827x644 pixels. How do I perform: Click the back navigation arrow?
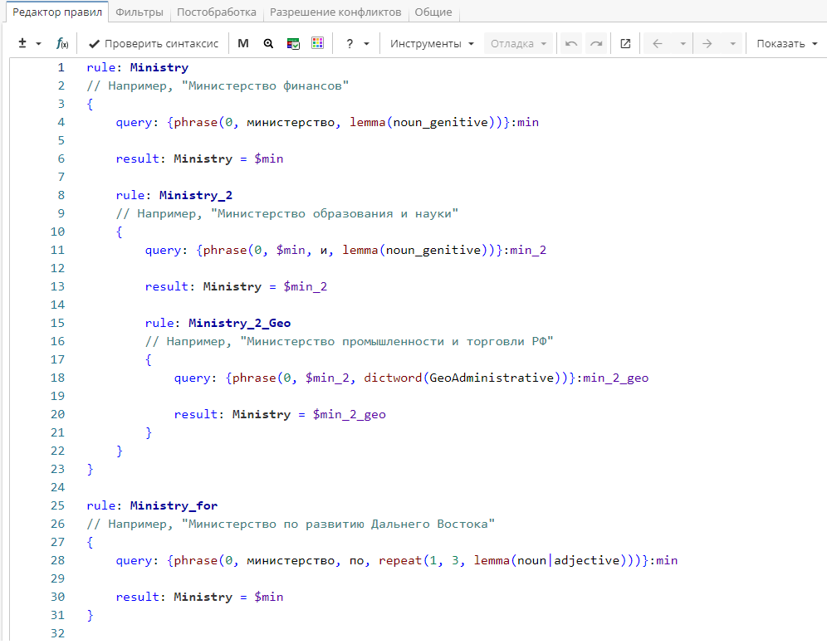(657, 44)
